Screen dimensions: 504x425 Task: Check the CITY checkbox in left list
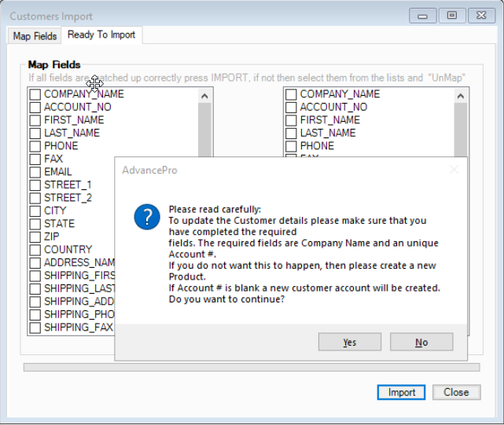[x=35, y=211]
